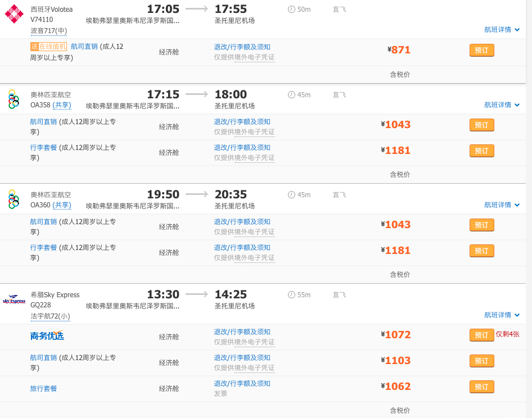
Task: Open 退改/行李额及须知 for the ¥871 fare
Action: click(x=242, y=47)
